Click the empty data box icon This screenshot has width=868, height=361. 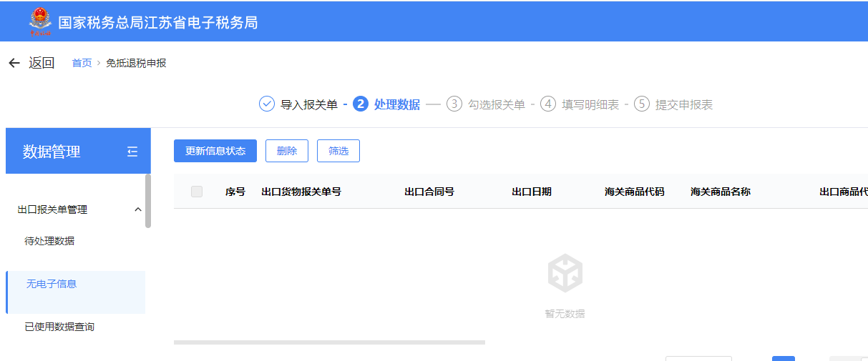pos(565,274)
